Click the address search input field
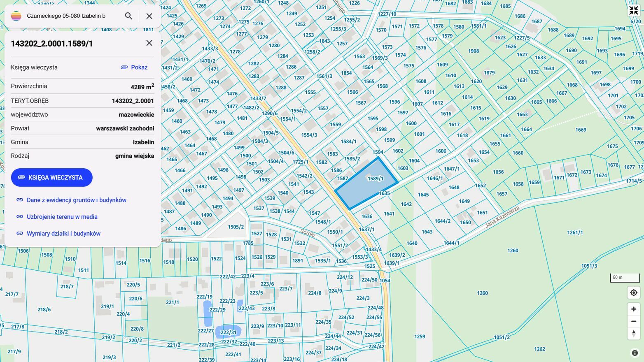This screenshot has height=362, width=644. pyautogui.click(x=70, y=16)
